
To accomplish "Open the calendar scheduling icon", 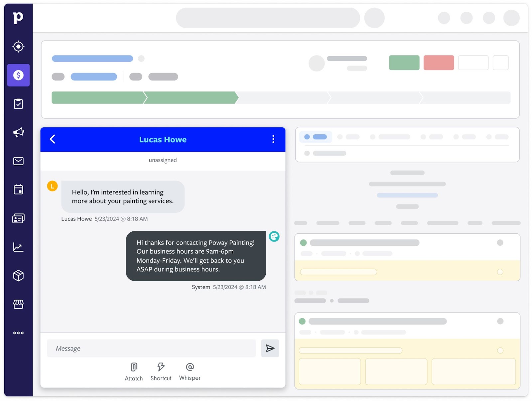I will pyautogui.click(x=18, y=189).
